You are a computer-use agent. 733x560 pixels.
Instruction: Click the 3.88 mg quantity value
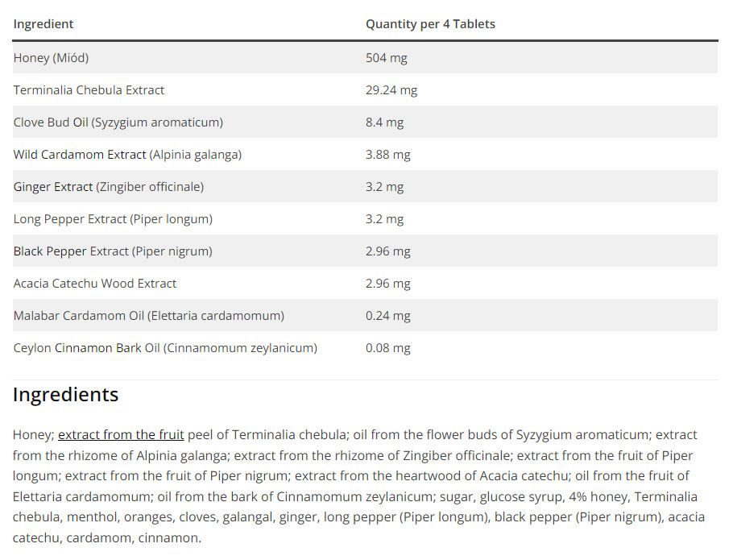(x=388, y=155)
